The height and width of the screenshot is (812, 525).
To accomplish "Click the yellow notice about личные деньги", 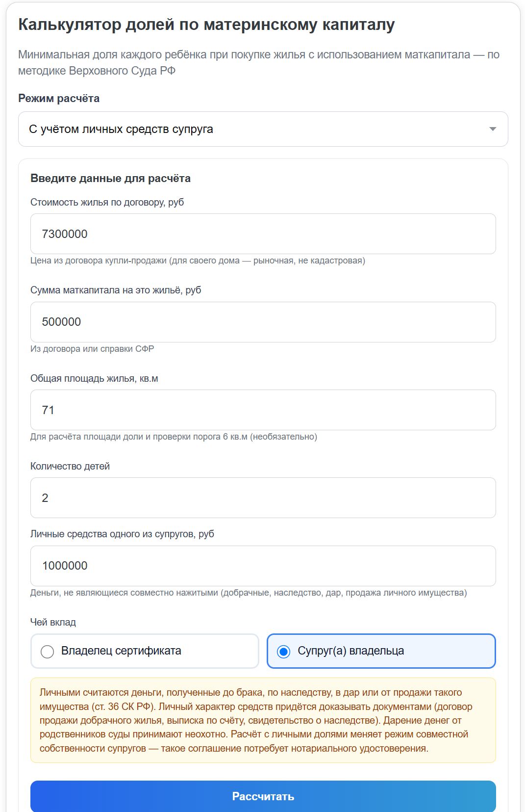I will (263, 720).
